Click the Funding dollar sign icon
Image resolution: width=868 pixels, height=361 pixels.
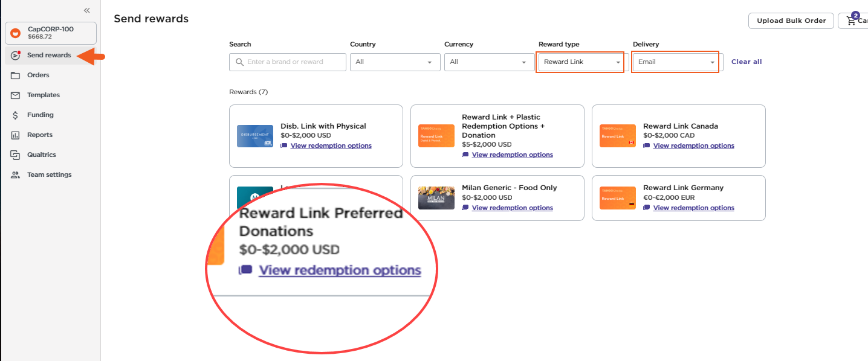[16, 115]
